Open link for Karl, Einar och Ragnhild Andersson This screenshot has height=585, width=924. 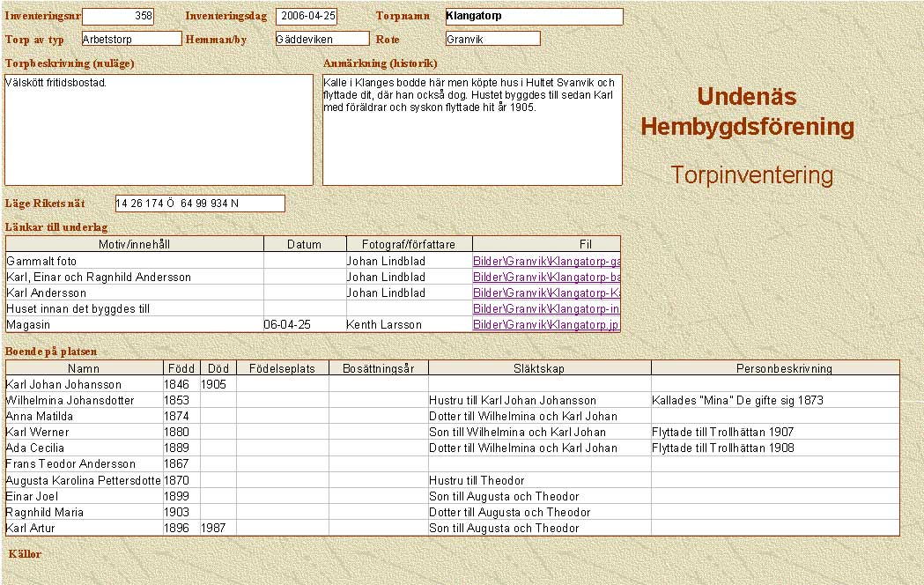click(x=546, y=278)
